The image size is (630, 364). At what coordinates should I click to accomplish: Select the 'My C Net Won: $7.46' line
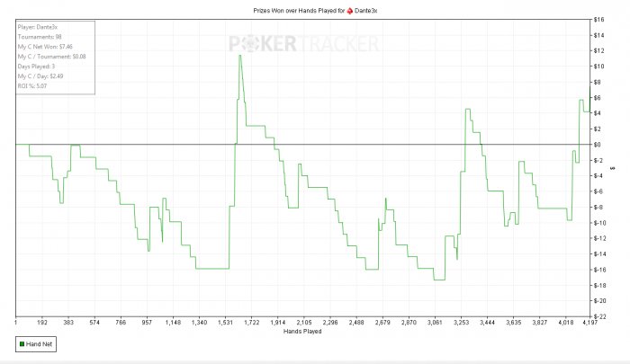pyautogui.click(x=45, y=47)
